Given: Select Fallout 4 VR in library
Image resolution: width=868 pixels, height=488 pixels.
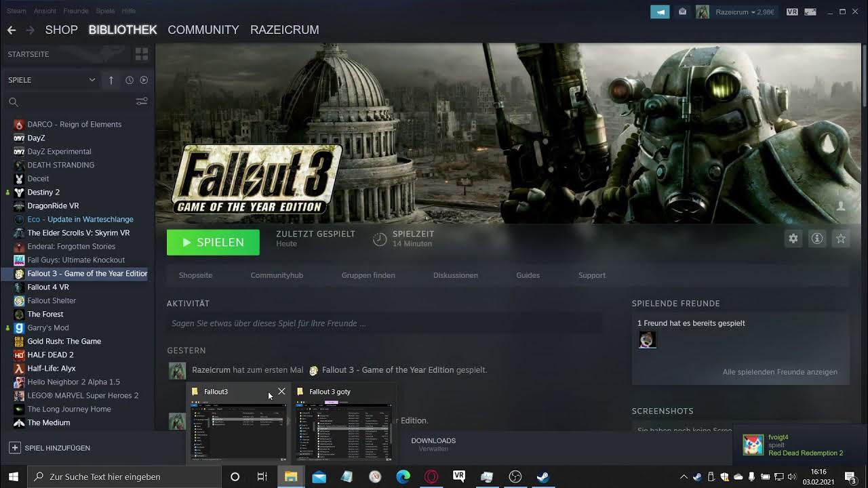Looking at the screenshot, I should [x=48, y=287].
